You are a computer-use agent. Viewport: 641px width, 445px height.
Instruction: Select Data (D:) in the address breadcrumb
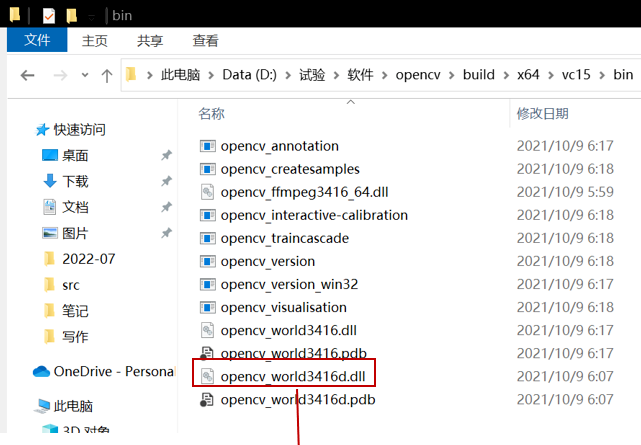pos(249,75)
